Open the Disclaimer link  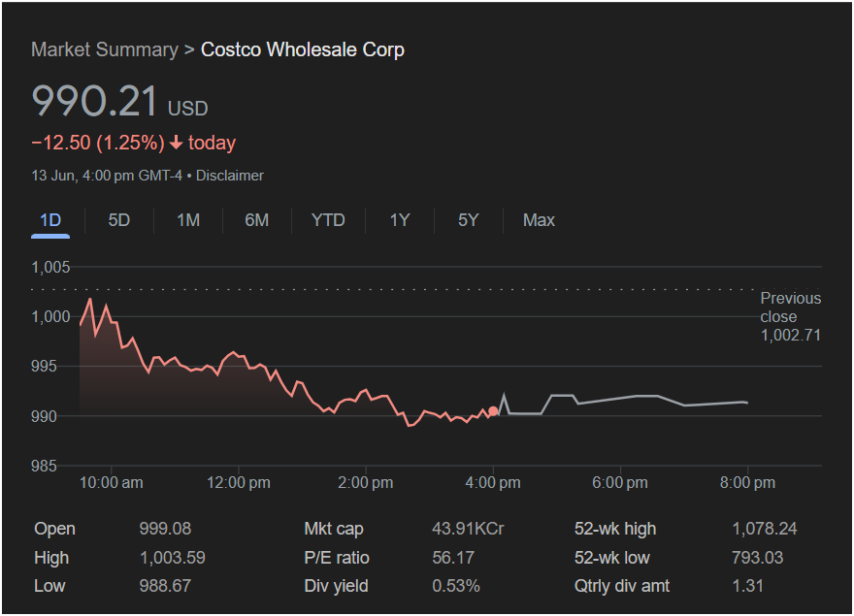230,176
